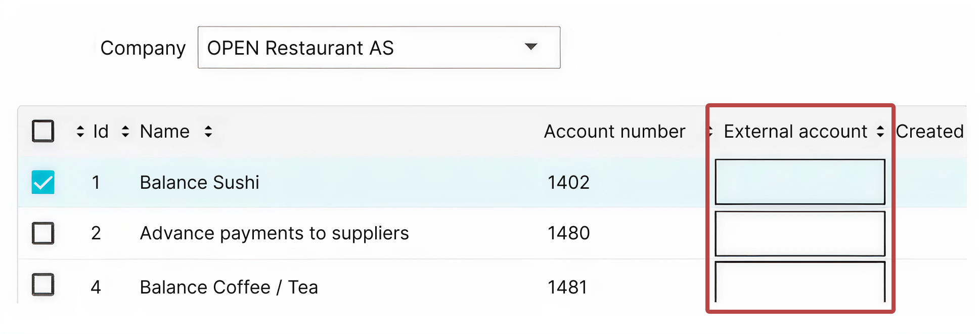Image resolution: width=980 pixels, height=334 pixels.
Task: Check the Advance payments to suppliers checkbox
Action: [x=43, y=233]
